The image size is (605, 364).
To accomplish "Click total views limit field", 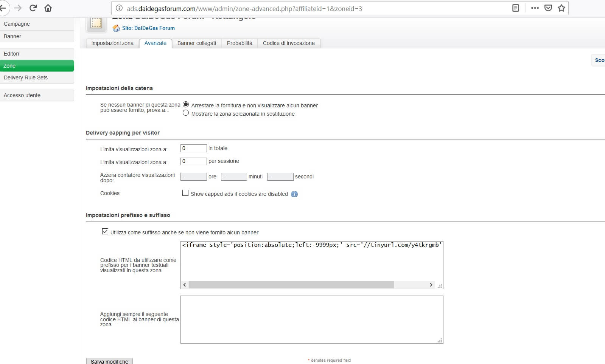I will pos(194,148).
